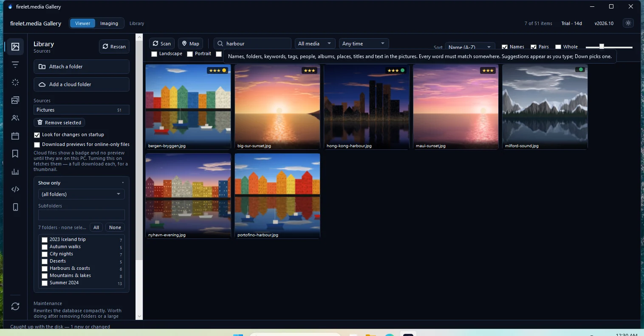The image size is (644, 336).
Task: Click the thumbnail size slider handle
Action: pyautogui.click(x=602, y=46)
